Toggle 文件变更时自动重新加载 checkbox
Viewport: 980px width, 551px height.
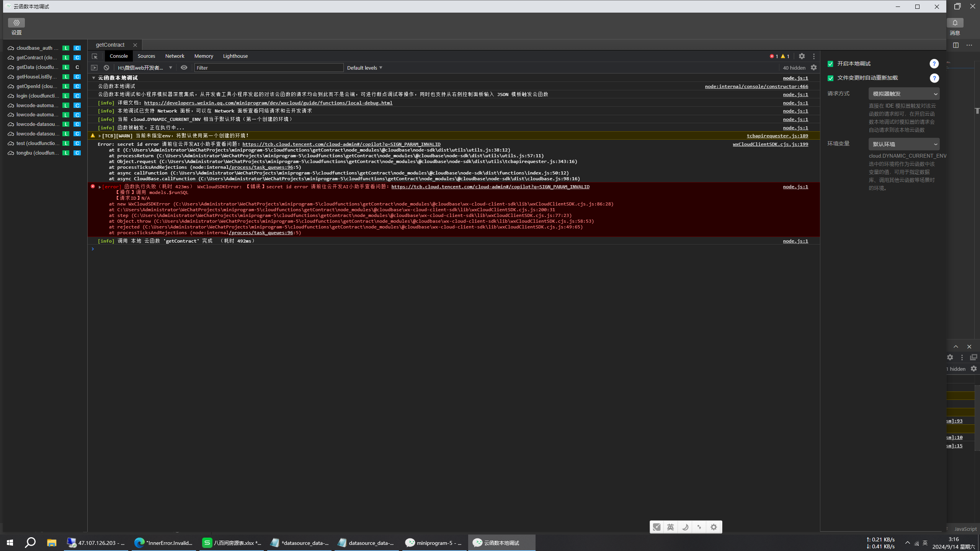click(x=830, y=78)
